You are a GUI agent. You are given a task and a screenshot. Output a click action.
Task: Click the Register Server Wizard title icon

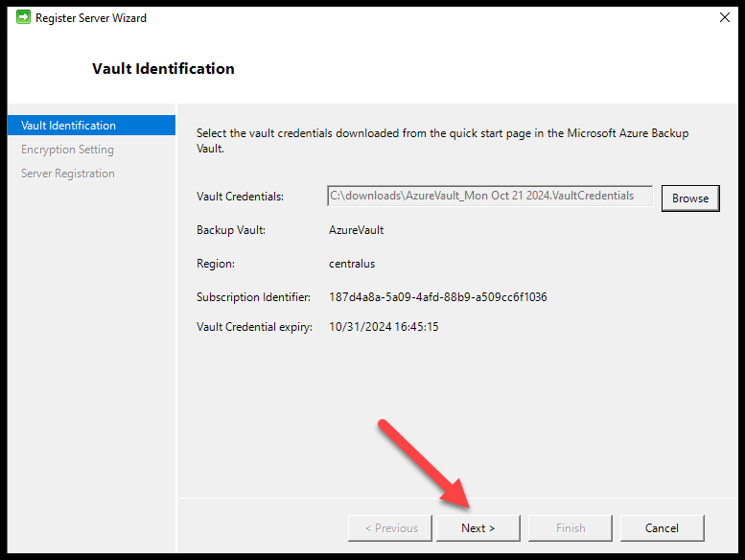(23, 17)
